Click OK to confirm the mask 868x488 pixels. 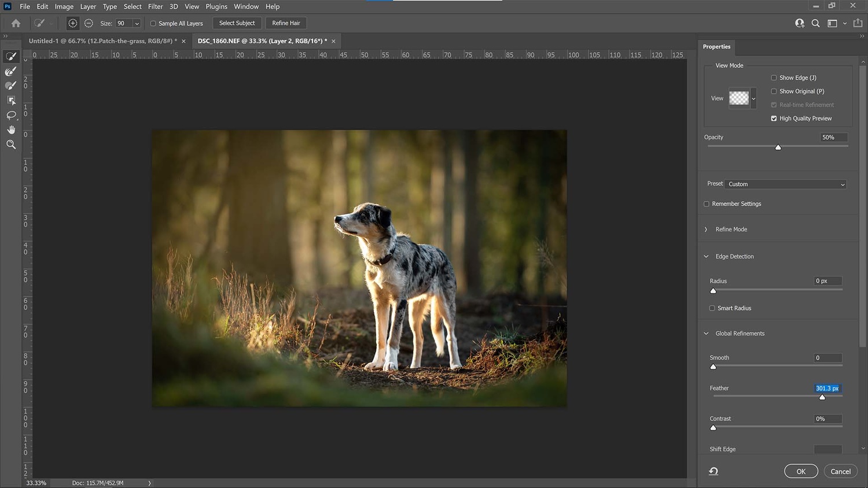coord(801,471)
